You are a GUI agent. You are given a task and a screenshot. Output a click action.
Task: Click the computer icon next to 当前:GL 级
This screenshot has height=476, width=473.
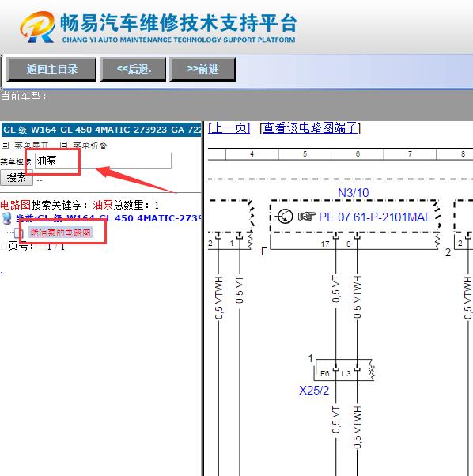(6, 218)
